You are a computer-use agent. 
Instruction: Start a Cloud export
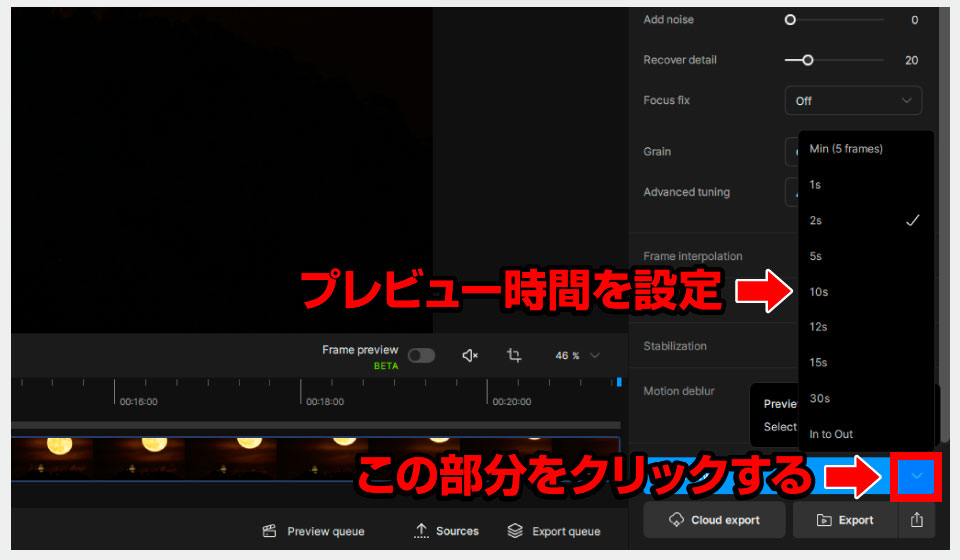click(x=713, y=520)
